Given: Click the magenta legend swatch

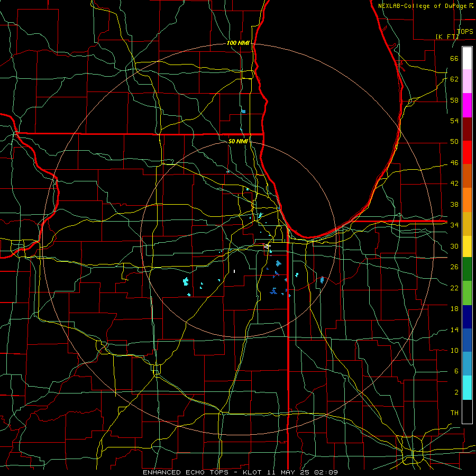Looking at the screenshot, I should coord(467,105).
